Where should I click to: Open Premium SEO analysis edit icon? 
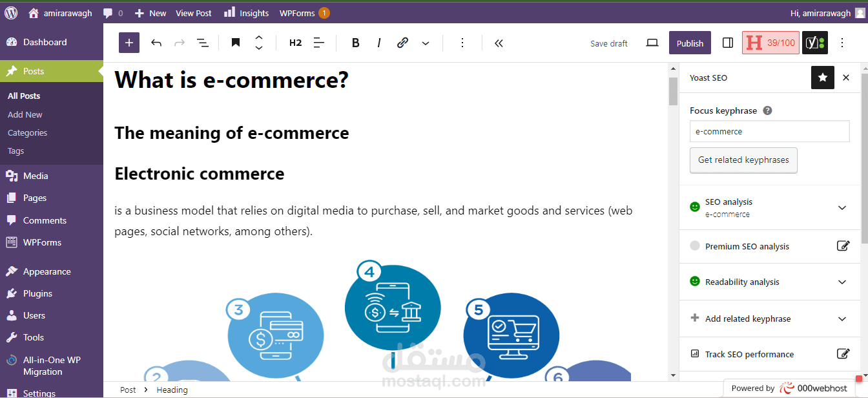pyautogui.click(x=843, y=246)
